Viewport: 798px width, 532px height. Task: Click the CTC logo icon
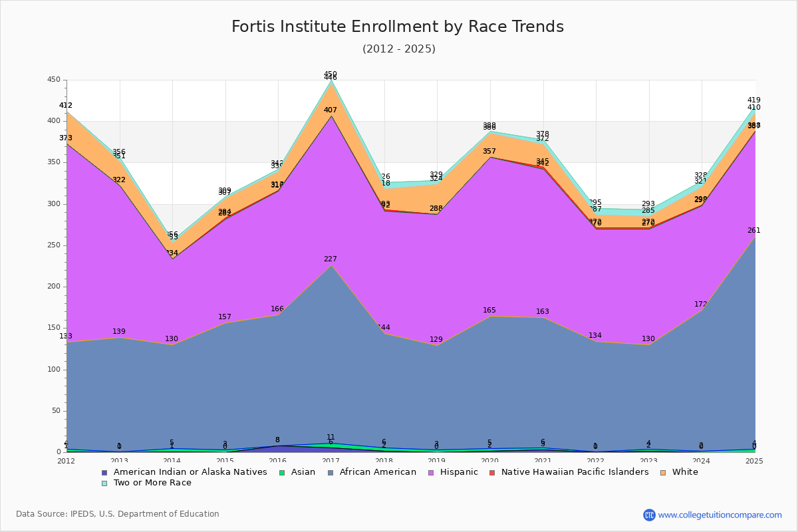point(649,515)
